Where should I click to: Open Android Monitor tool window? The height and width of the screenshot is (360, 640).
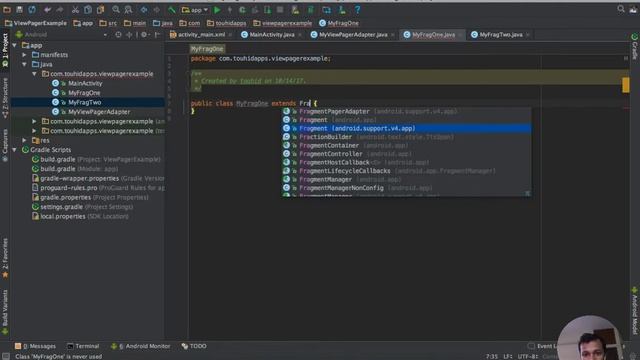[x=140, y=346]
